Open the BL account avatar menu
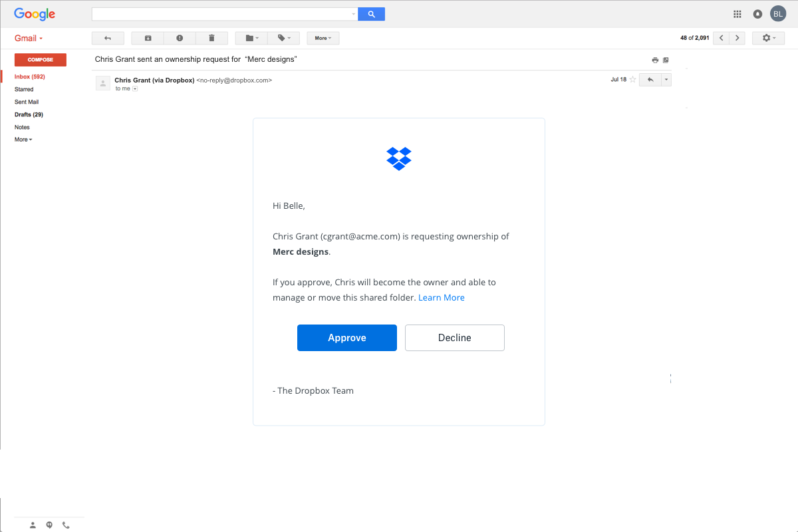This screenshot has height=532, width=798. coord(778,14)
